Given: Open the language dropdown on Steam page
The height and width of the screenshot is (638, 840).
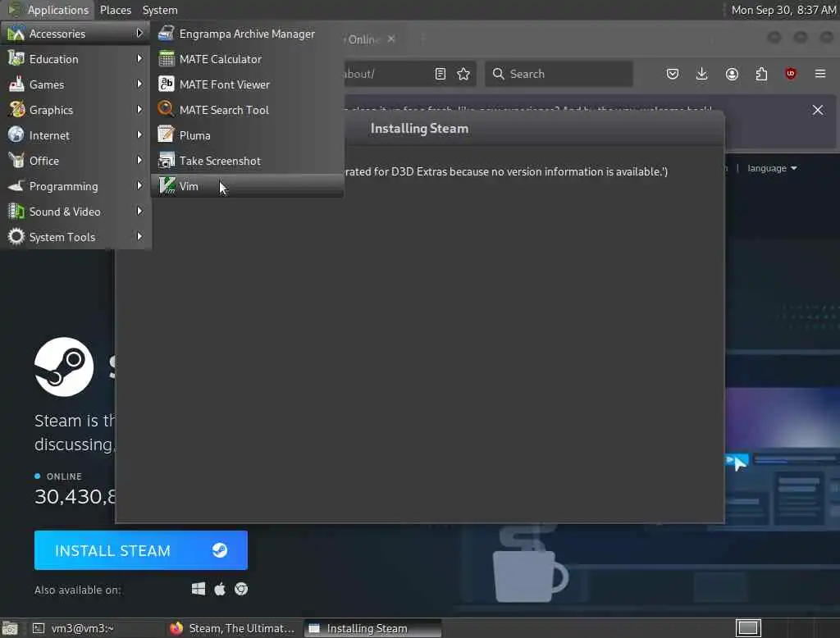Looking at the screenshot, I should 772,168.
